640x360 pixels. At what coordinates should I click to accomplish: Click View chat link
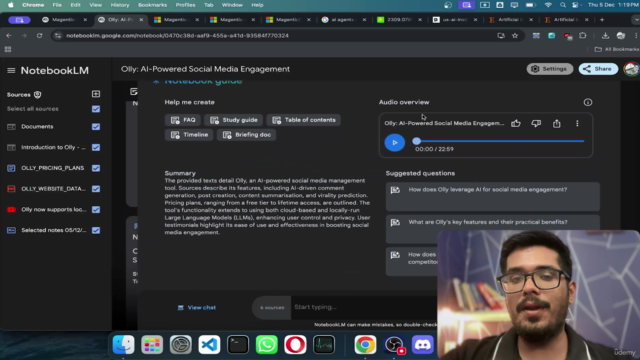[x=197, y=308]
